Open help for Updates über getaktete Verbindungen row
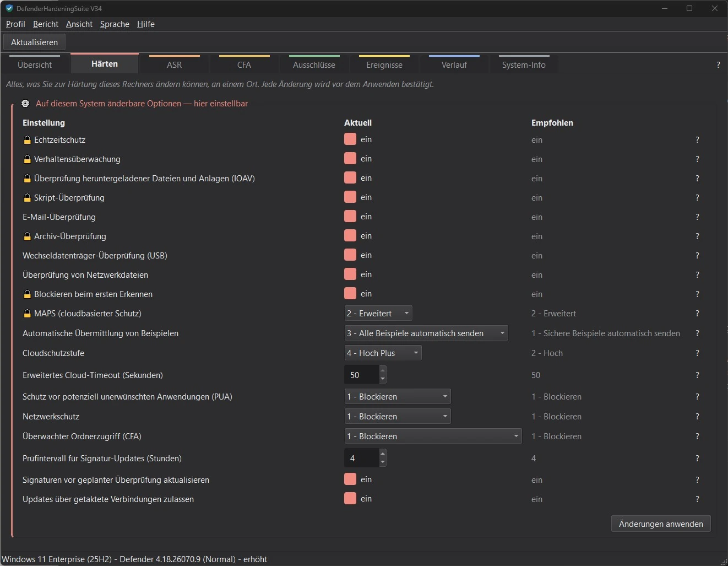Screen dimensions: 728x566 (x=697, y=499)
